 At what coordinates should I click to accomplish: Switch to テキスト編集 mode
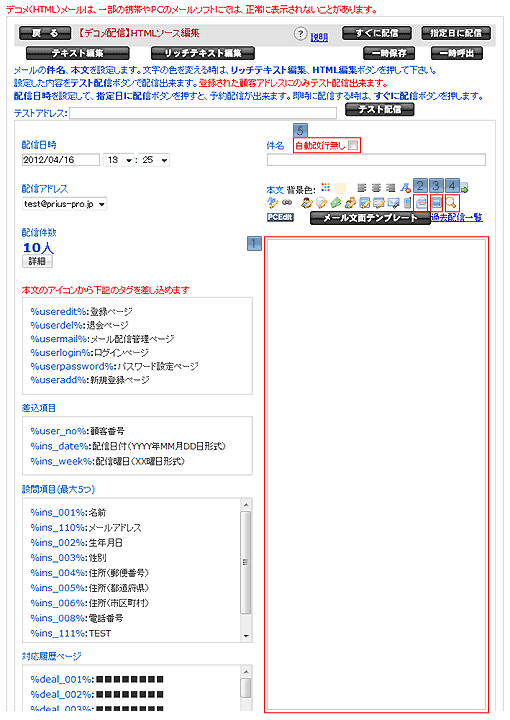pyautogui.click(x=78, y=53)
